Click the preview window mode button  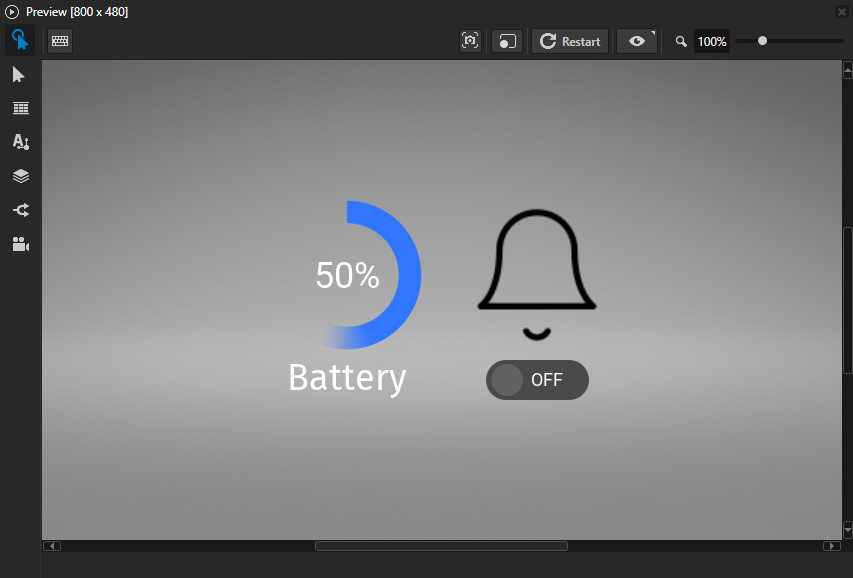[507, 41]
